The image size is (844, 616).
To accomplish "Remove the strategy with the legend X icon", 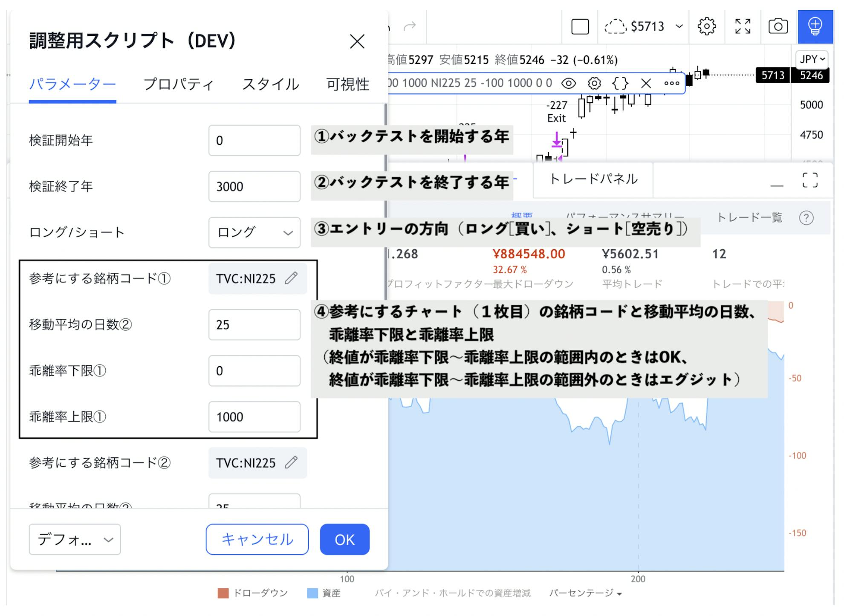I will click(646, 83).
